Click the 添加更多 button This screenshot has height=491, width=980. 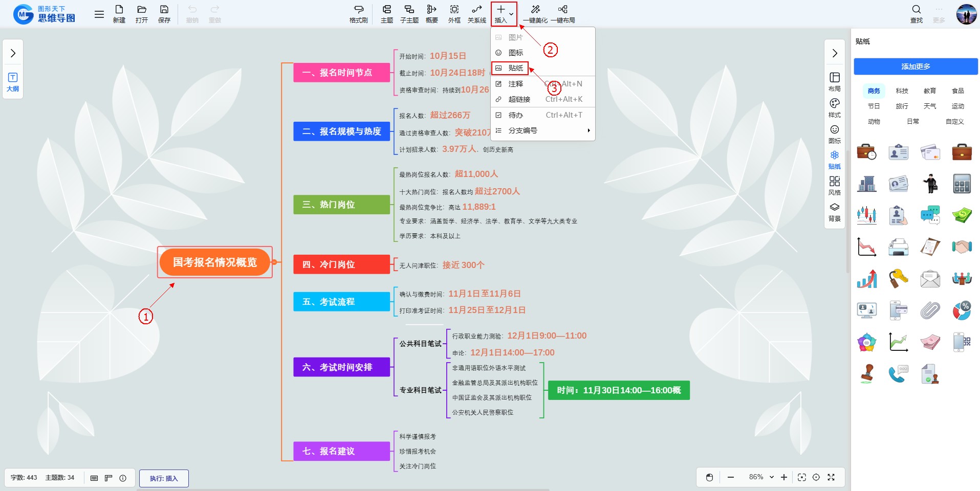[x=916, y=66]
